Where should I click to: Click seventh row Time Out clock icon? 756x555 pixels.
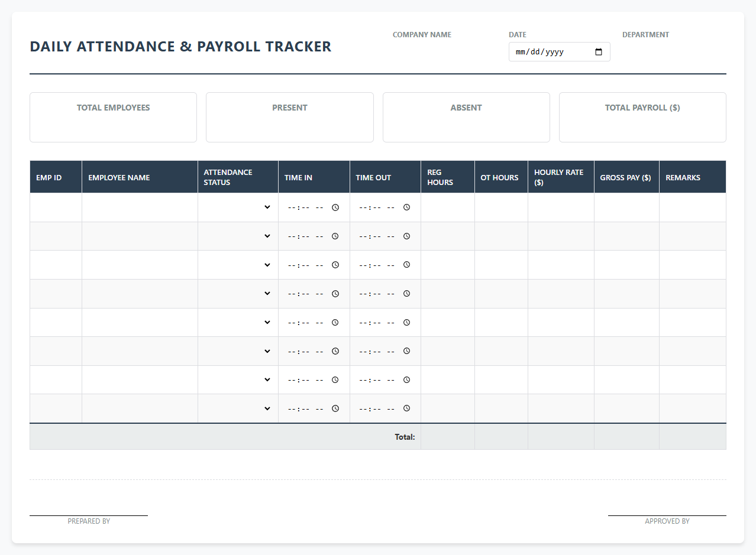(407, 379)
